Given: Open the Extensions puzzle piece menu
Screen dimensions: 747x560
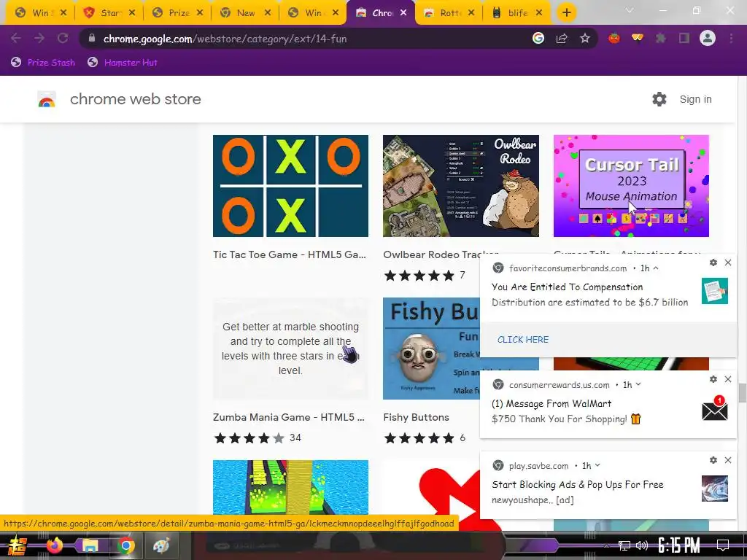Looking at the screenshot, I should pyautogui.click(x=661, y=39).
